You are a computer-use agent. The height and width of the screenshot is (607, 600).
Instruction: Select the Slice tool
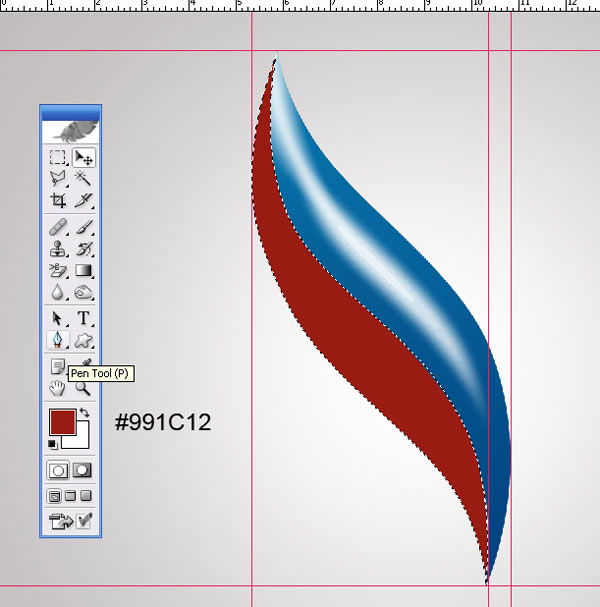tap(83, 200)
